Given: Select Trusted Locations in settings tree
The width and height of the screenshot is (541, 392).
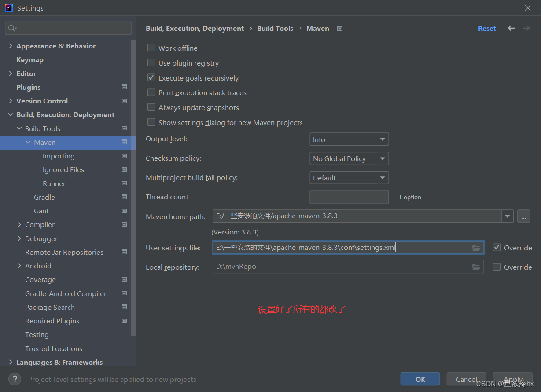Looking at the screenshot, I should coord(54,348).
